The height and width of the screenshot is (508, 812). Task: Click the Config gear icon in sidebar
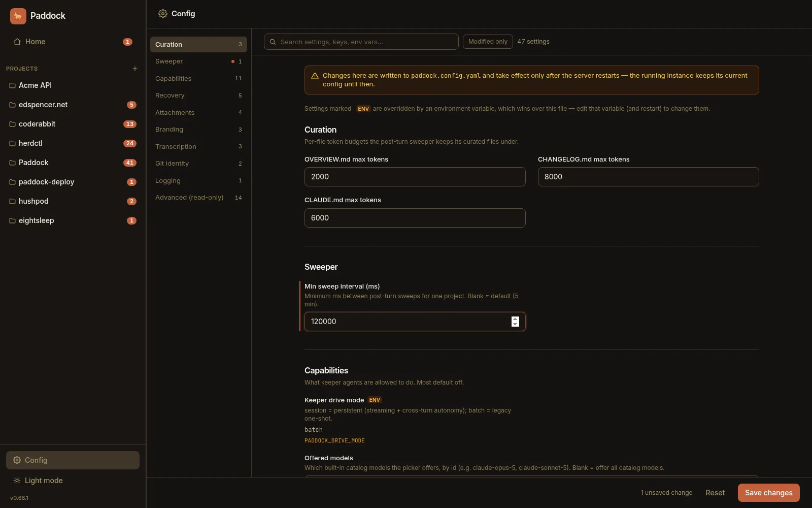click(x=17, y=460)
